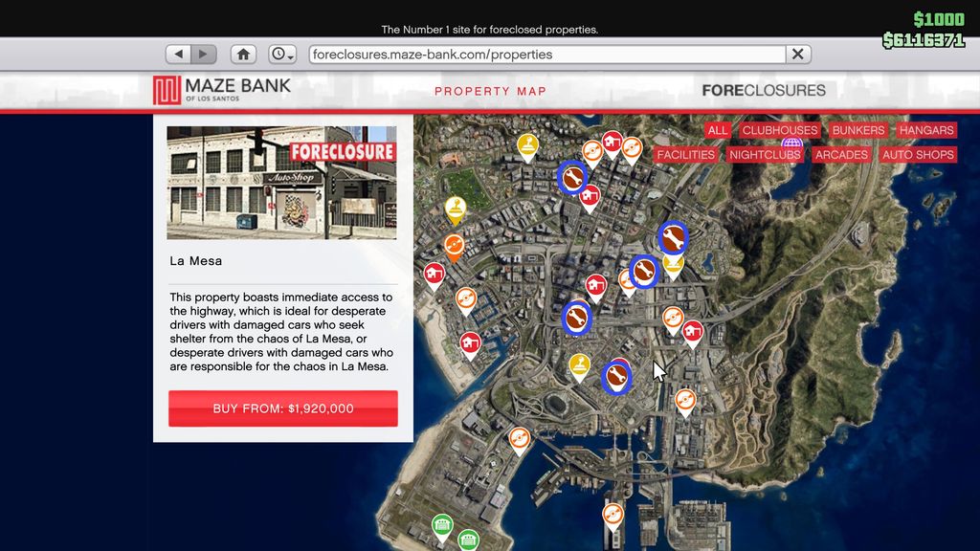
Task: Open the PROPERTY MAP section
Action: [491, 91]
